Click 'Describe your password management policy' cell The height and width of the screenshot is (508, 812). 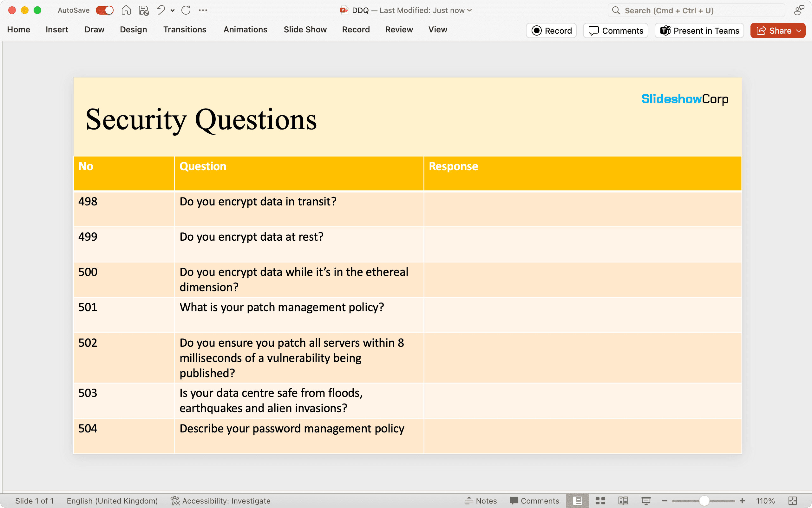click(x=299, y=436)
